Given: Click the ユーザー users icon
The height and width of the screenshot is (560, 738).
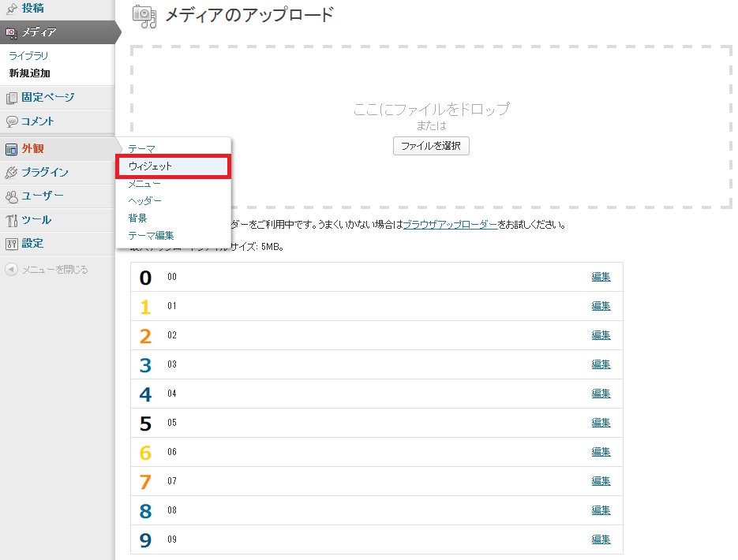Looking at the screenshot, I should pos(11,196).
